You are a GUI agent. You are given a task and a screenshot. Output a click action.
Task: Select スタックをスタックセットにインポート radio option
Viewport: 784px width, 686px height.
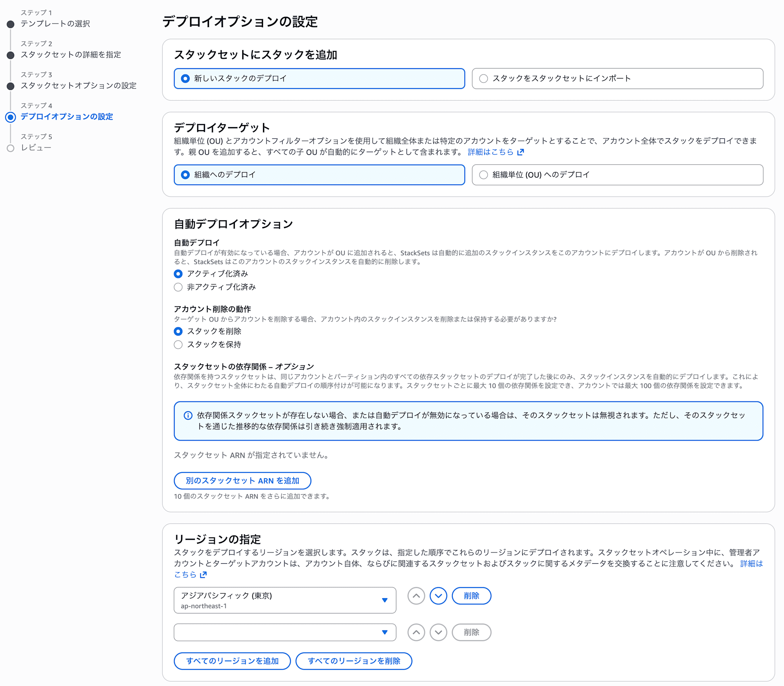(617, 78)
